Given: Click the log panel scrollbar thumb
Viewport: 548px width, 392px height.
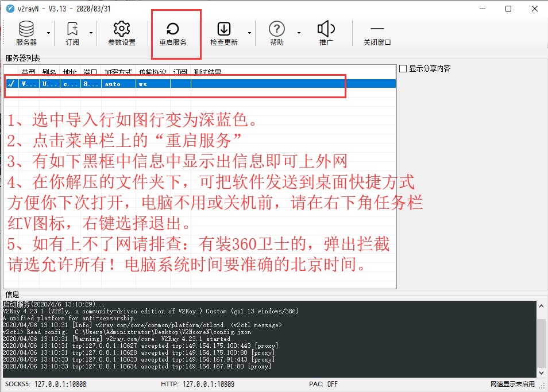Looking at the screenshot, I should (541, 343).
